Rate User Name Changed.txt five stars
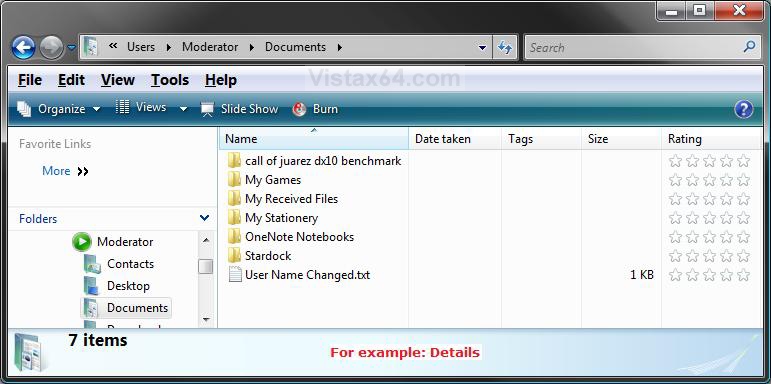This screenshot has height=384, width=771. [743, 274]
